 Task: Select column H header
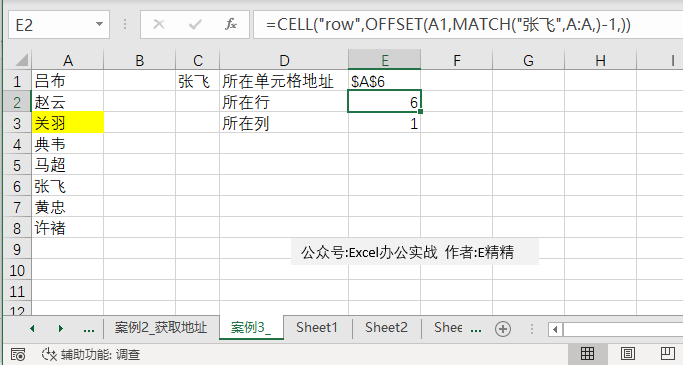(x=600, y=60)
